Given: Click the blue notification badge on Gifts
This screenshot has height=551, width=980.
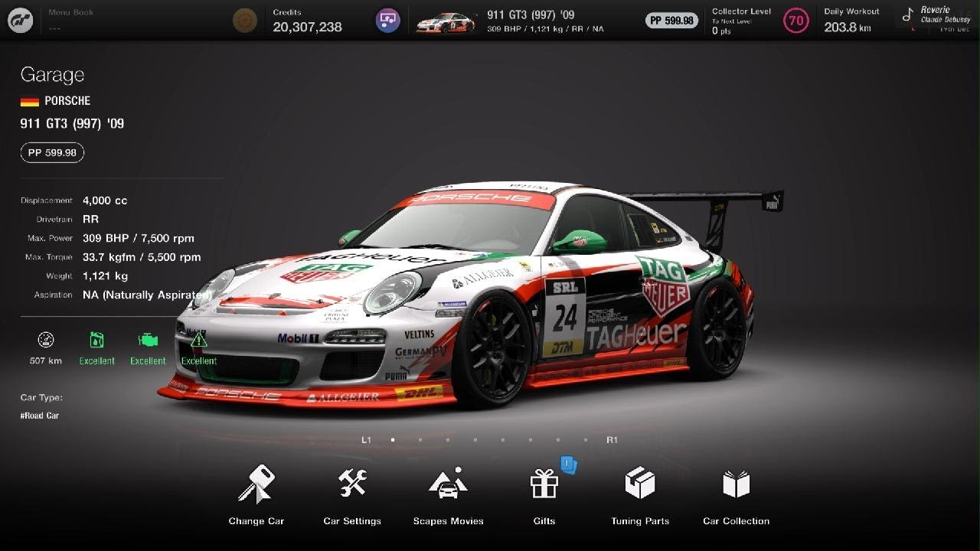Looking at the screenshot, I should [x=568, y=465].
